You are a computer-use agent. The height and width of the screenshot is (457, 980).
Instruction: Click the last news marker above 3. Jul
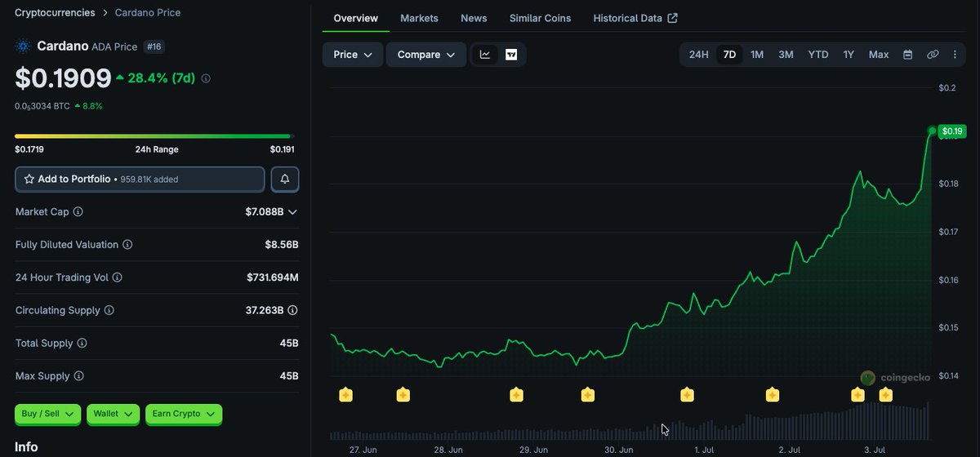886,395
